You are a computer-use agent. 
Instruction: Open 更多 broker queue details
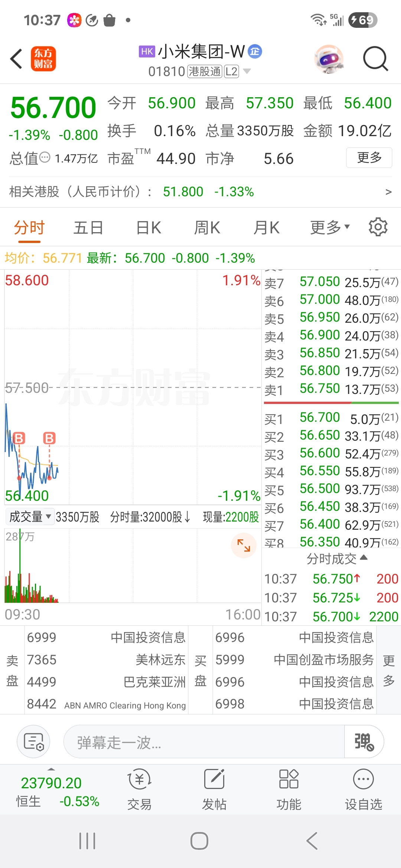click(389, 671)
